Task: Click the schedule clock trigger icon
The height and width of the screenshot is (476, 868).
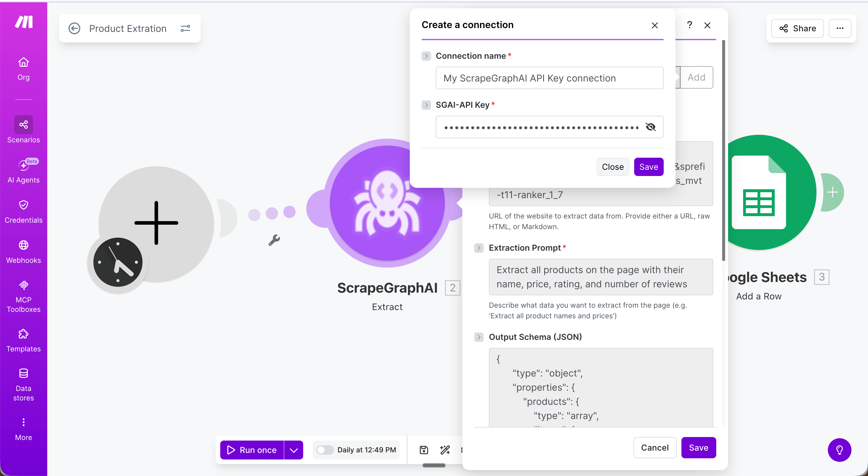Action: 118,262
